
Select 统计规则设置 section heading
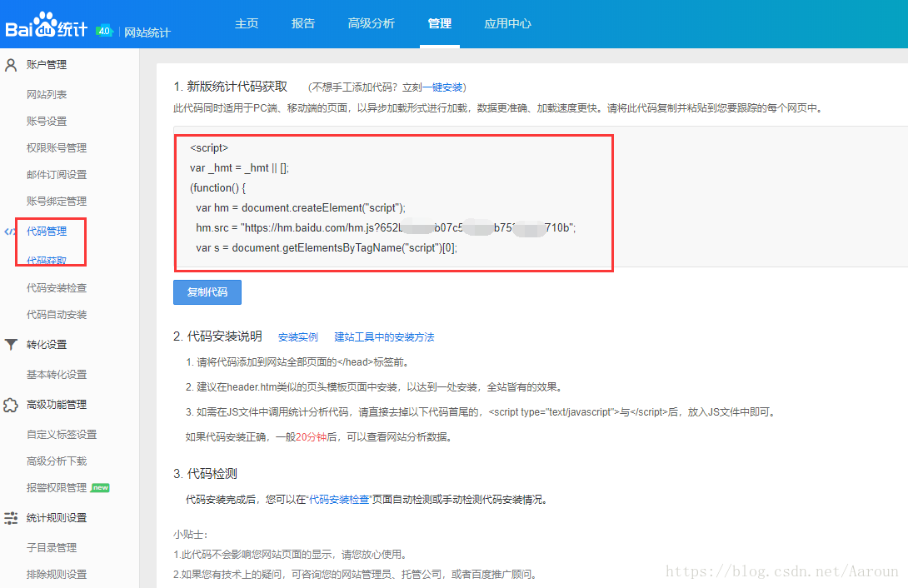pos(57,518)
